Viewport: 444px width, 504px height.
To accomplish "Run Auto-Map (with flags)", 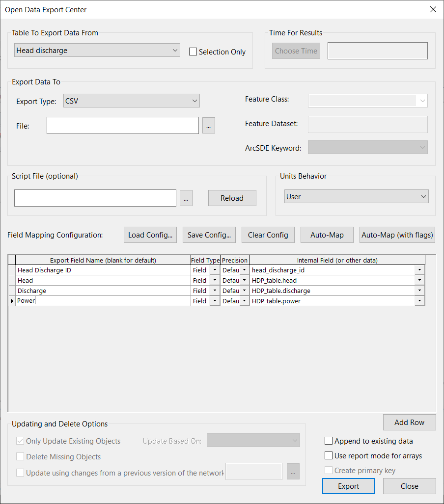I will click(397, 235).
